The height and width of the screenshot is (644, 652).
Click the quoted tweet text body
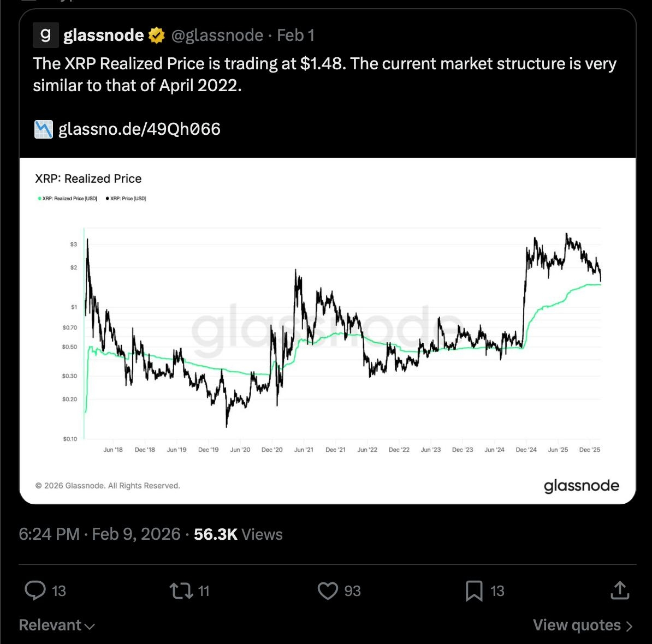(x=324, y=74)
